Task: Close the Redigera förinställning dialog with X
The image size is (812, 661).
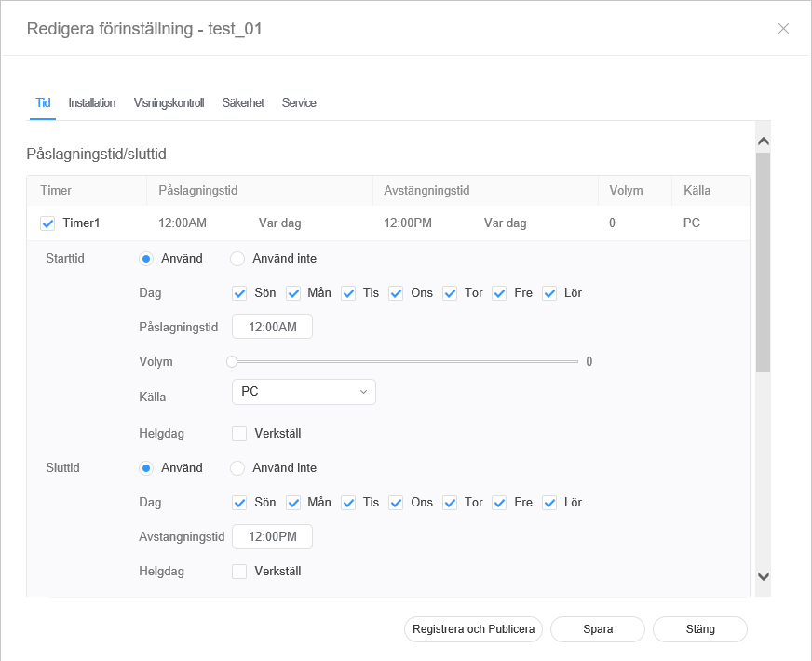Action: click(x=783, y=28)
